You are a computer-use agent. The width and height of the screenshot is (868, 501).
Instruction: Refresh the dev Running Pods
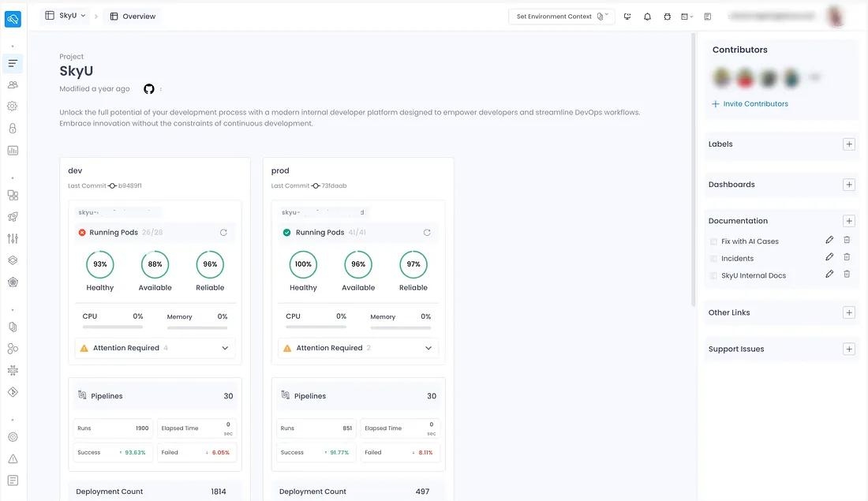point(223,233)
